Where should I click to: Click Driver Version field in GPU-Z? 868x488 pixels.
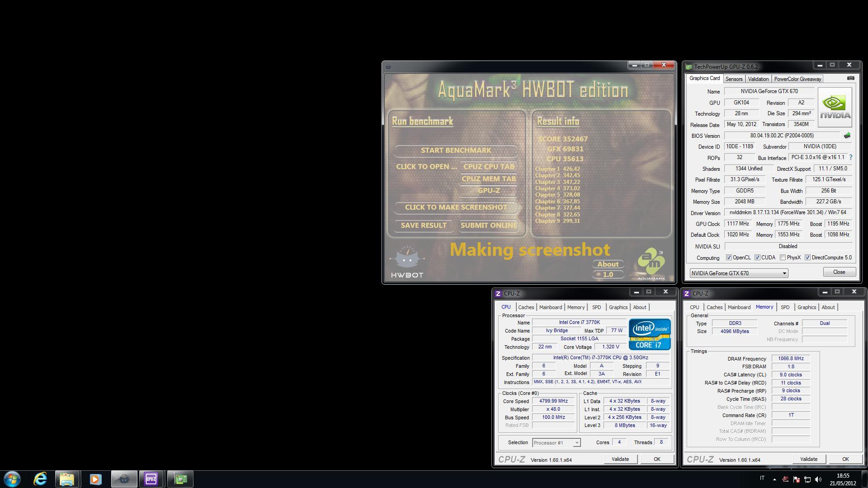[x=788, y=212]
